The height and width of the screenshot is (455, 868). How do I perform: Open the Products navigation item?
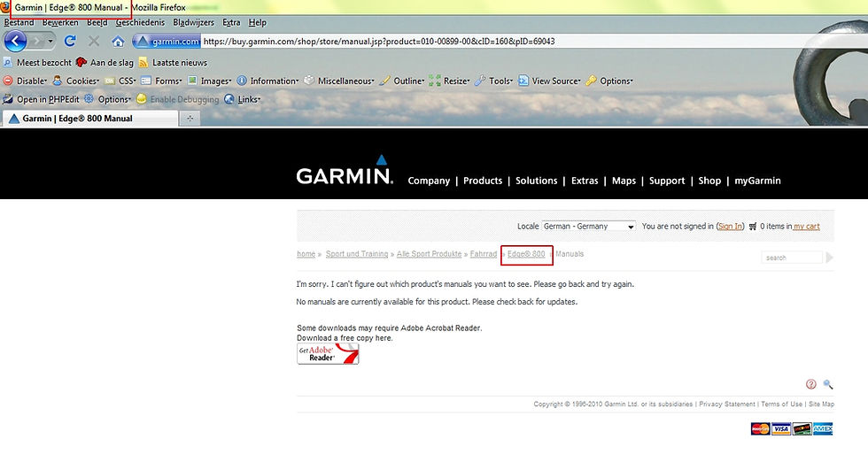(x=483, y=181)
